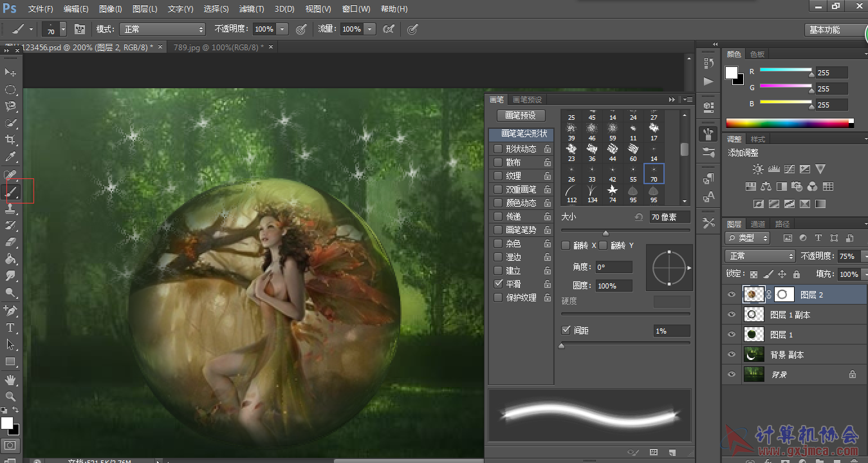The width and height of the screenshot is (868, 463).
Task: Select the Hand tool
Action: (x=11, y=381)
